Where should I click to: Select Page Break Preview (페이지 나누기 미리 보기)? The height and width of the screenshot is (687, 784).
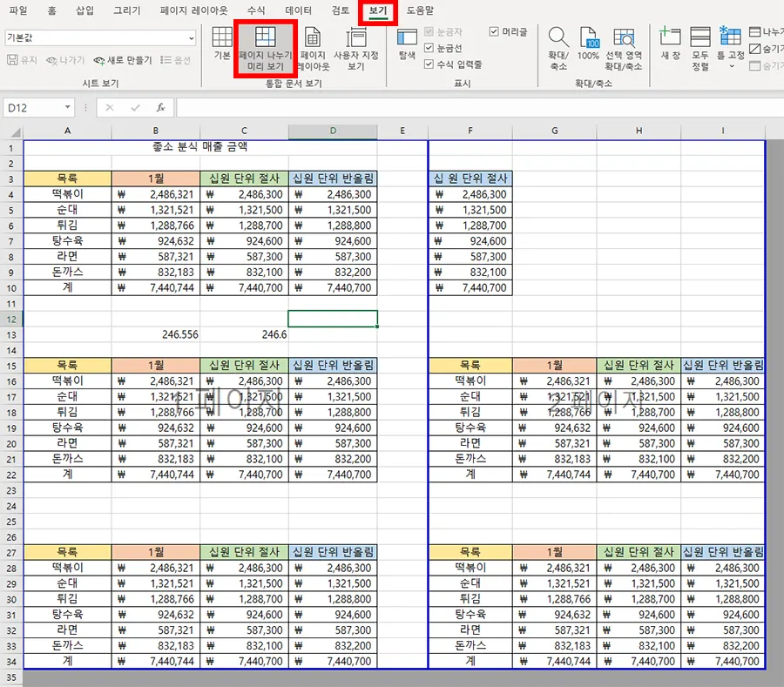pos(266,49)
